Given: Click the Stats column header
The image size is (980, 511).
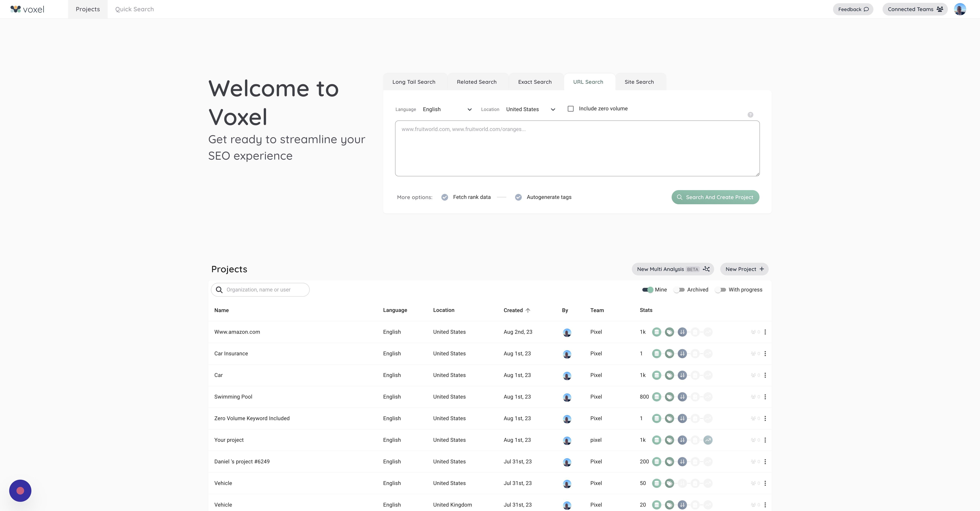Looking at the screenshot, I should coord(646,310).
